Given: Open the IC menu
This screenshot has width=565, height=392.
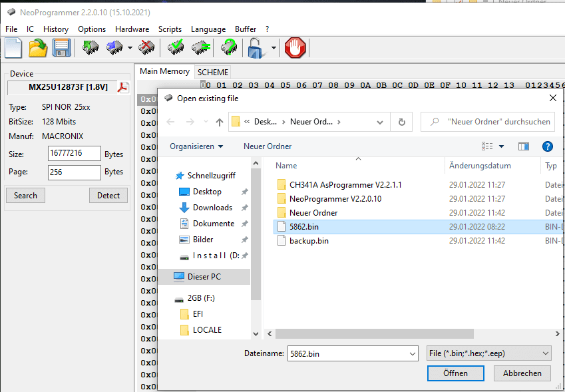Looking at the screenshot, I should 30,29.
